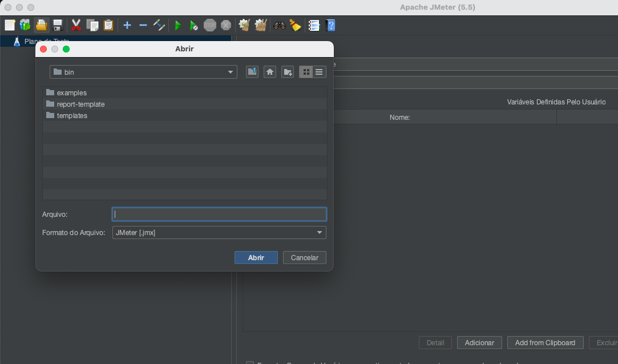This screenshot has width=618, height=364.
Task: Click the Adicionar button in JMeter window
Action: 479,343
